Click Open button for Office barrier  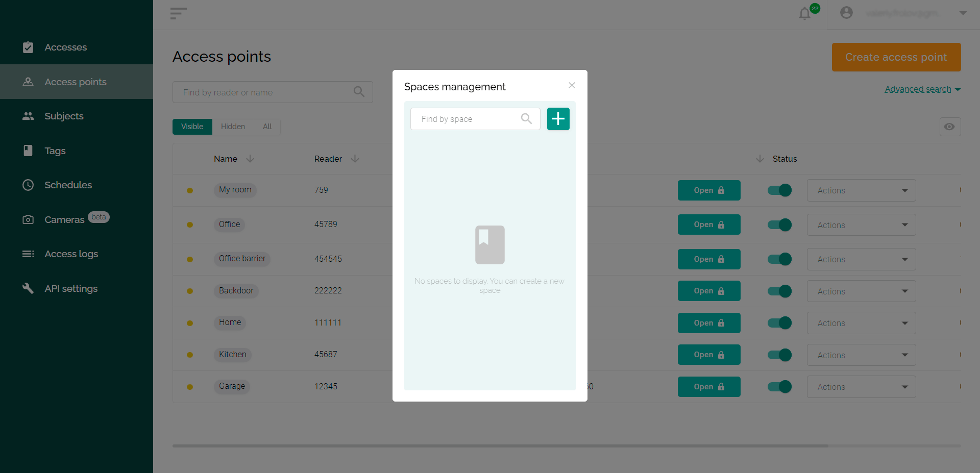(x=709, y=259)
